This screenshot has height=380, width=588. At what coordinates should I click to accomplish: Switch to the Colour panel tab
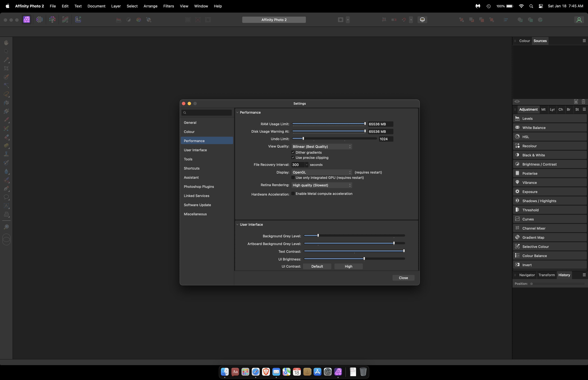pyautogui.click(x=524, y=41)
